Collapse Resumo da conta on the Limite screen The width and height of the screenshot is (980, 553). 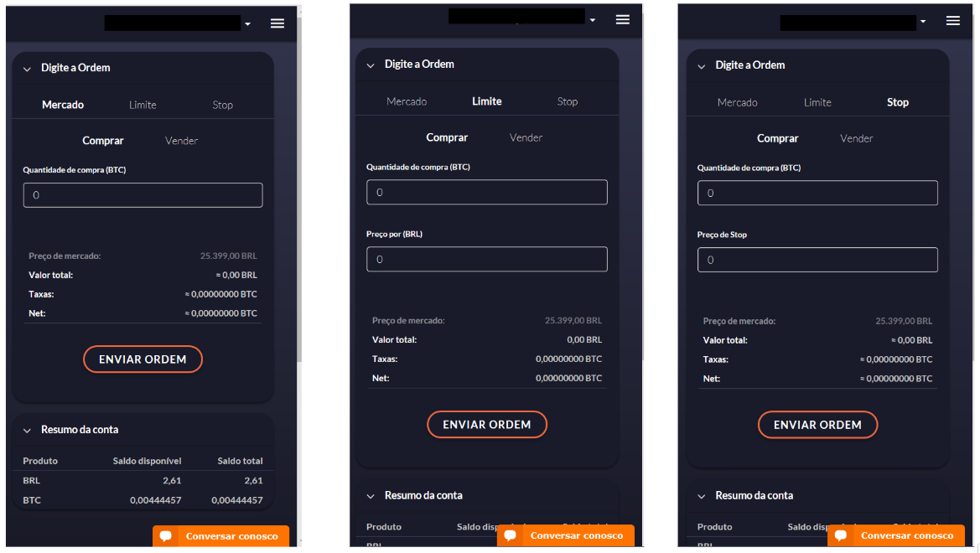click(371, 496)
